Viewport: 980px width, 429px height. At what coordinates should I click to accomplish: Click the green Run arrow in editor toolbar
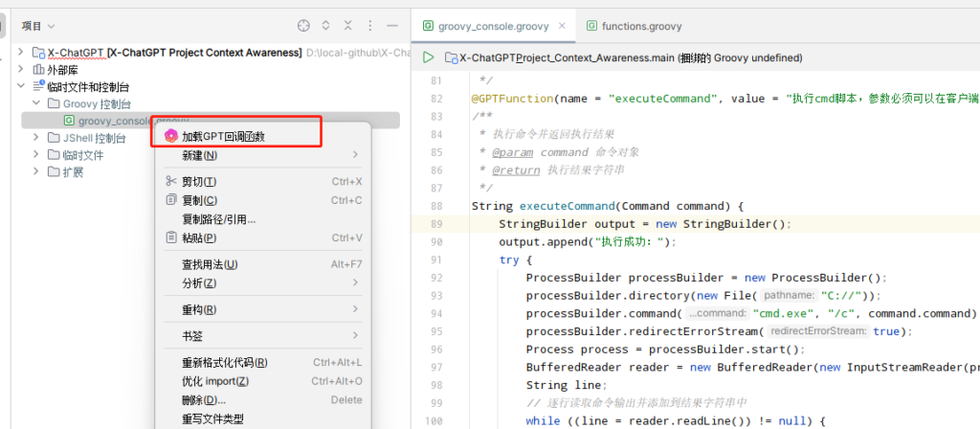[x=428, y=57]
